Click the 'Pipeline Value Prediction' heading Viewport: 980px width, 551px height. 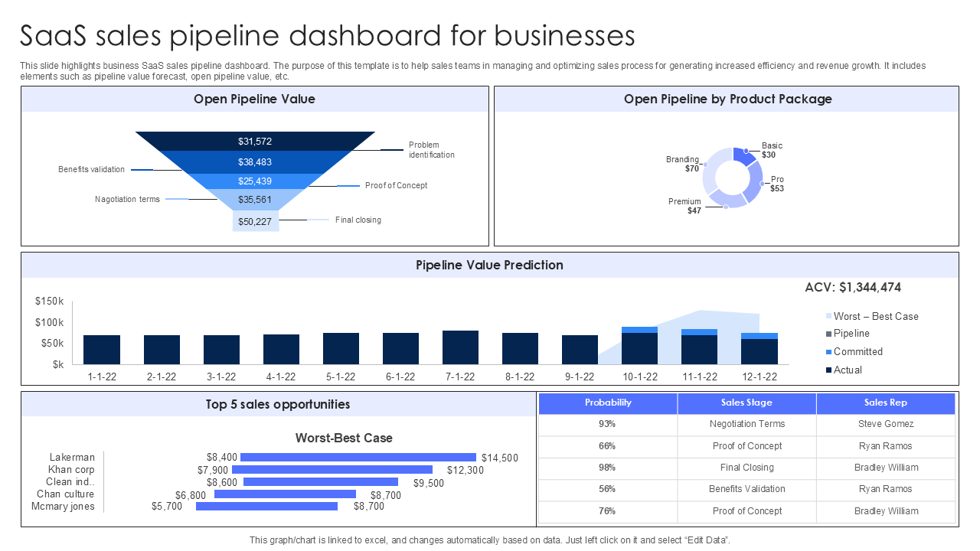(x=490, y=266)
